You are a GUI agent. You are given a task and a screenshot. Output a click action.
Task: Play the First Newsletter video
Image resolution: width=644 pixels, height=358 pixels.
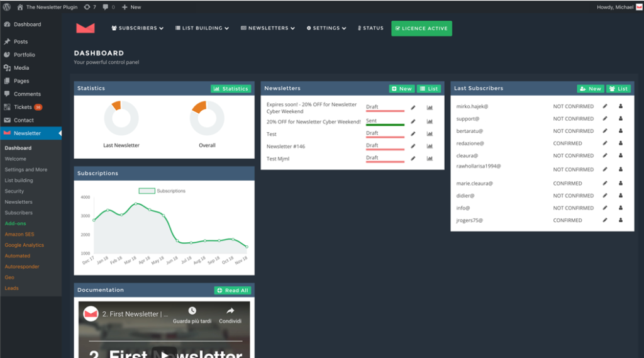pyautogui.click(x=164, y=354)
